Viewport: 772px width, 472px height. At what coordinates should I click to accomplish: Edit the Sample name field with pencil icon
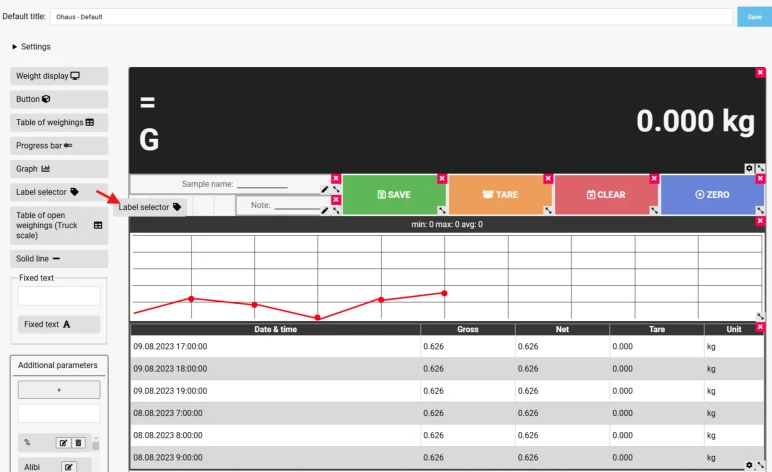[324, 189]
